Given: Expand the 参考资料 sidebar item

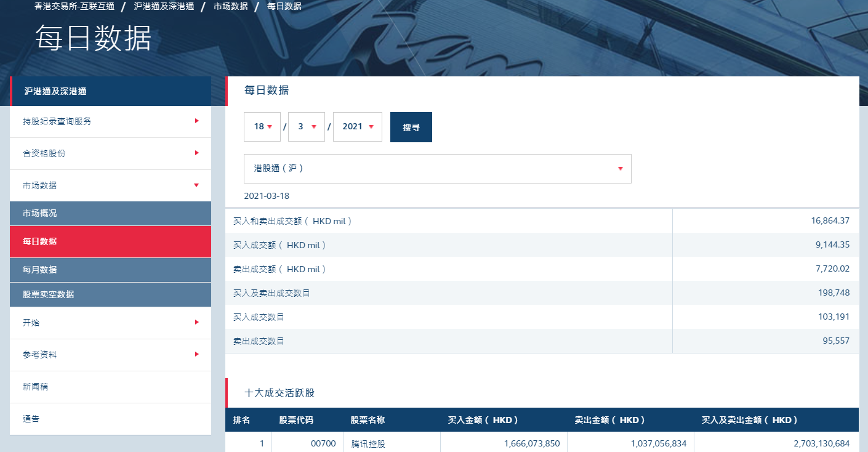Looking at the screenshot, I should coord(196,354).
